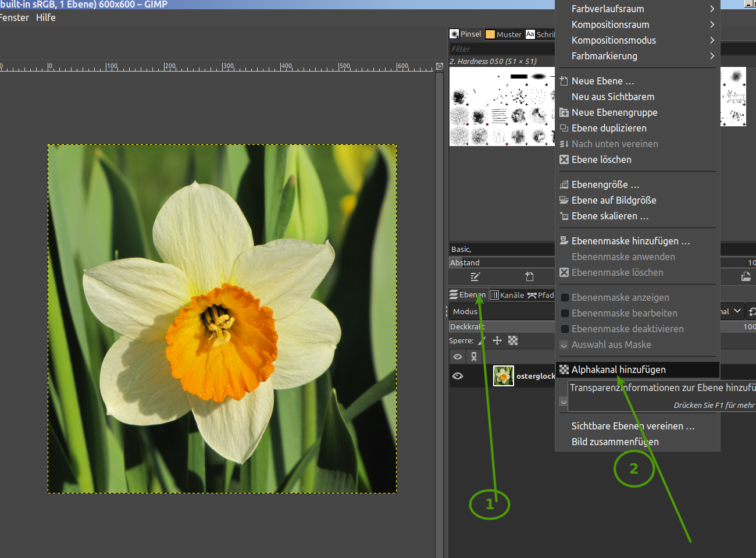
Task: Open the Hilfe menu
Action: [46, 17]
